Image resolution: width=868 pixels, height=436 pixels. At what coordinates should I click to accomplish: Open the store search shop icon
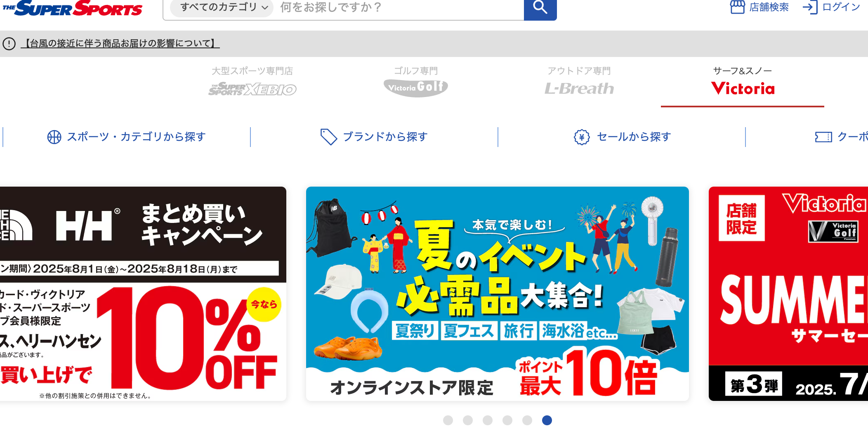click(737, 7)
